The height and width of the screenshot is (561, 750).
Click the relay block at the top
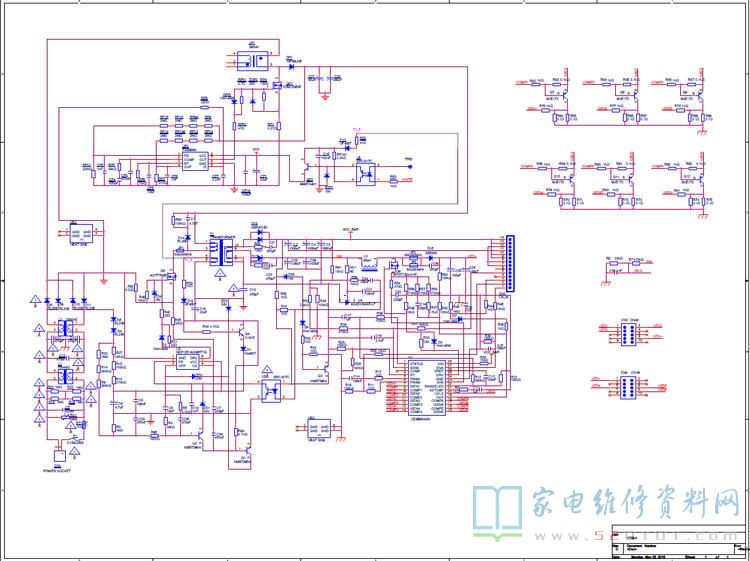tap(253, 61)
